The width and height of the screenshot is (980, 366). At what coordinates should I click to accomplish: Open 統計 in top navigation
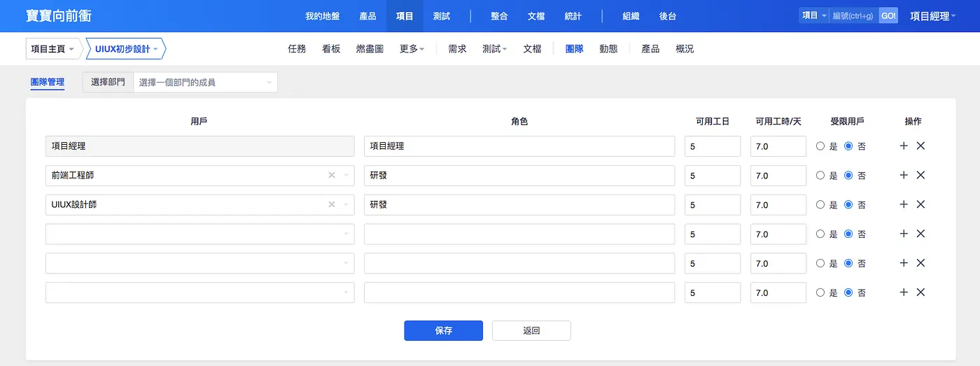[x=573, y=16]
